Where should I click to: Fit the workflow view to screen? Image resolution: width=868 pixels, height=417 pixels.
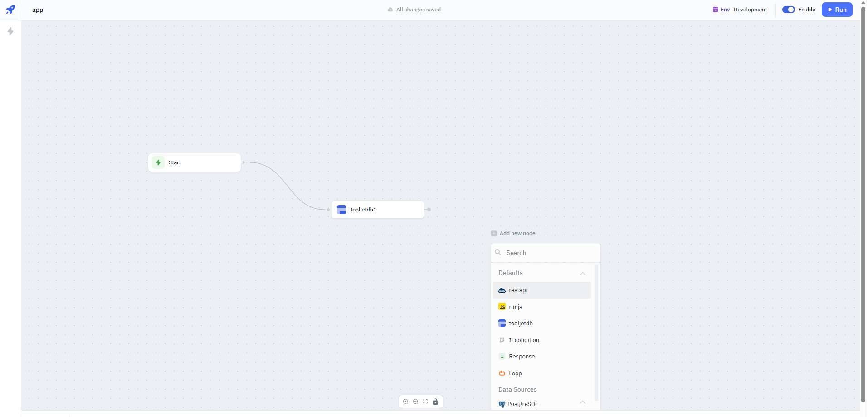[425, 402]
